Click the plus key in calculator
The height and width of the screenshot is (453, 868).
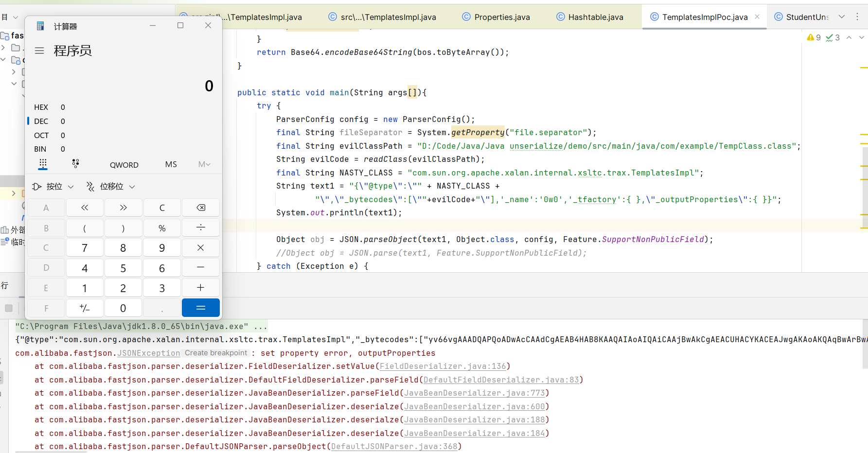(200, 288)
